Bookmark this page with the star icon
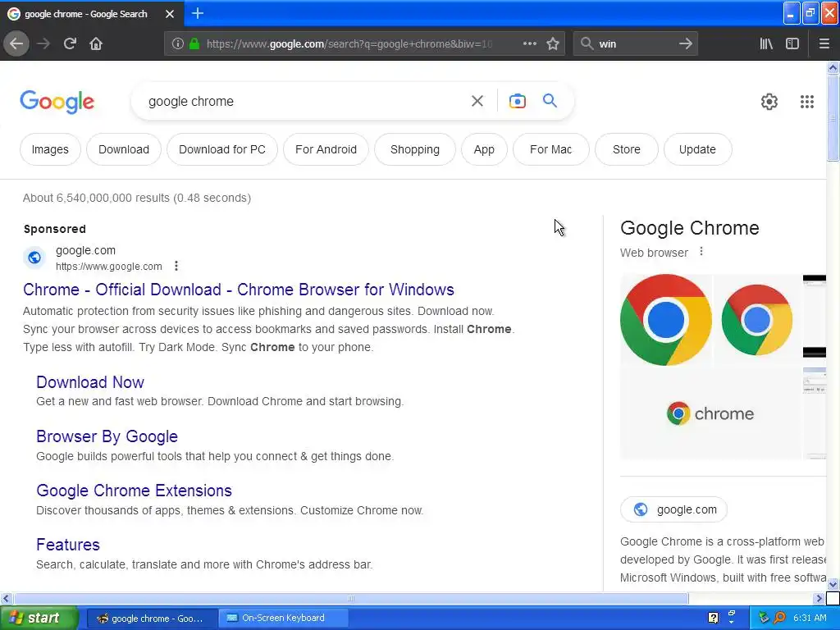 553,44
